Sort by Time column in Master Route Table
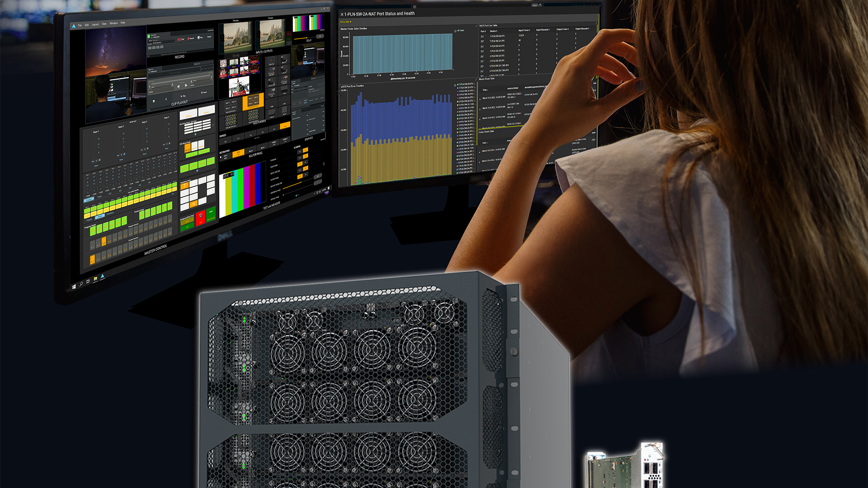 (485, 90)
